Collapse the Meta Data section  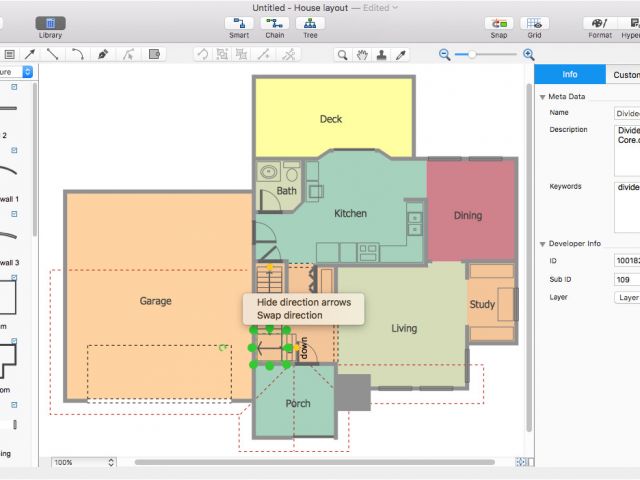543,96
